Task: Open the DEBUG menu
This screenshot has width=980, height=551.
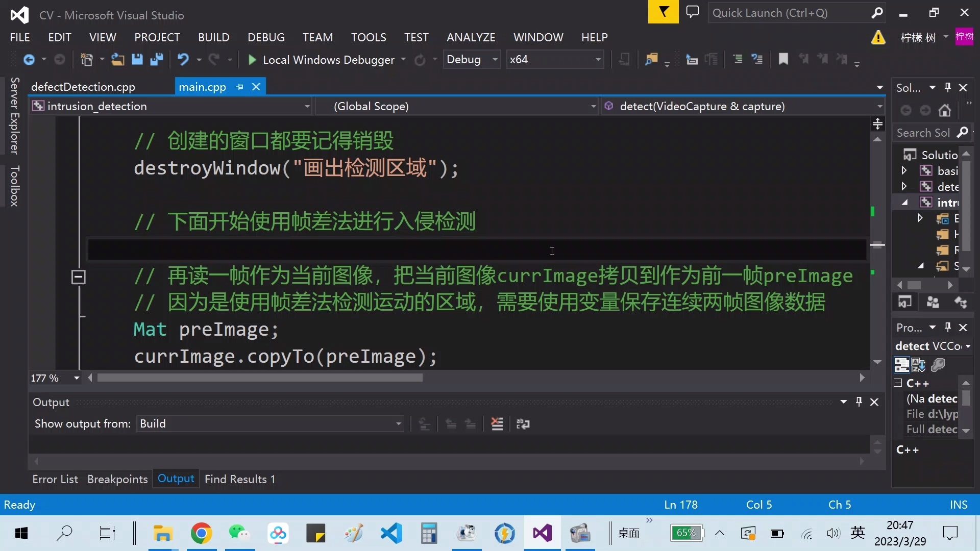Action: tap(265, 37)
